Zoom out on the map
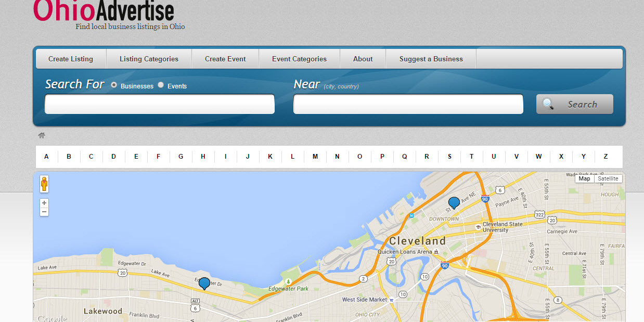This screenshot has height=322, width=644. coord(44,212)
